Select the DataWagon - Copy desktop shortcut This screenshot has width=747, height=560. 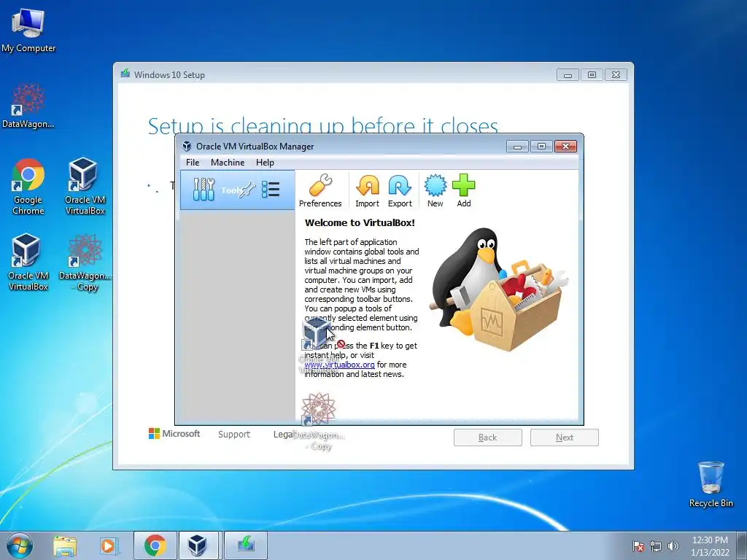pos(85,262)
